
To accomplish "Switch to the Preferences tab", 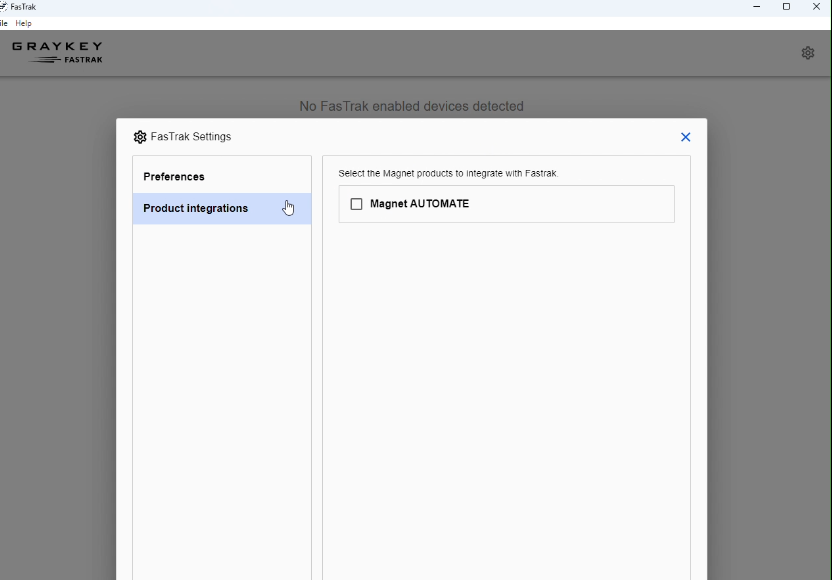I will click(x=174, y=177).
